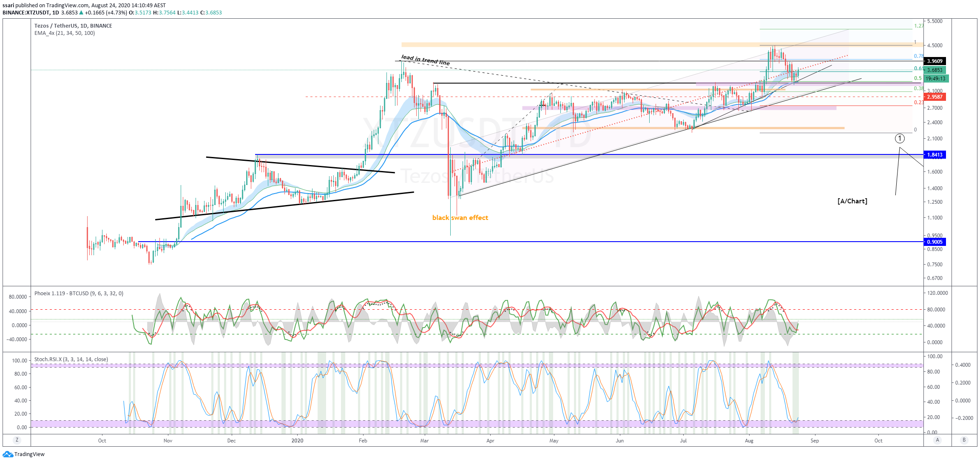The height and width of the screenshot is (462, 980).
Task: Click the 1.2500 value on price axis
Action: tap(935, 202)
